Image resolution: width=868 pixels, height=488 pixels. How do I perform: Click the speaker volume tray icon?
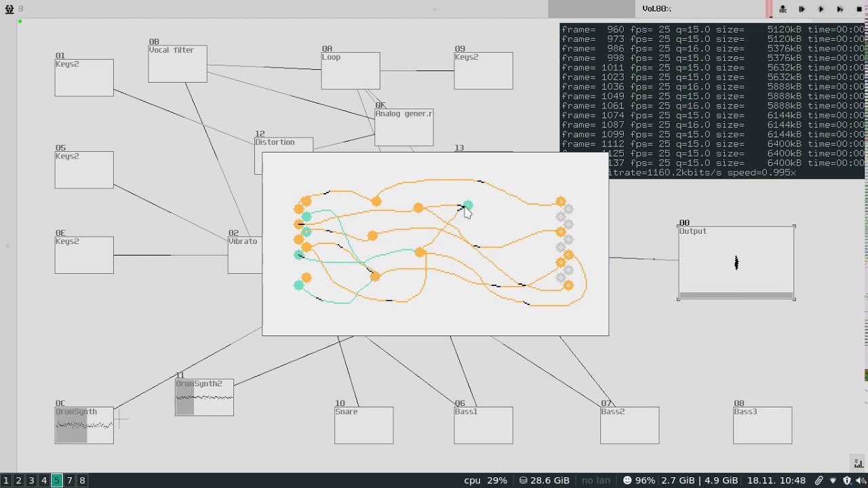pyautogui.click(x=860, y=481)
